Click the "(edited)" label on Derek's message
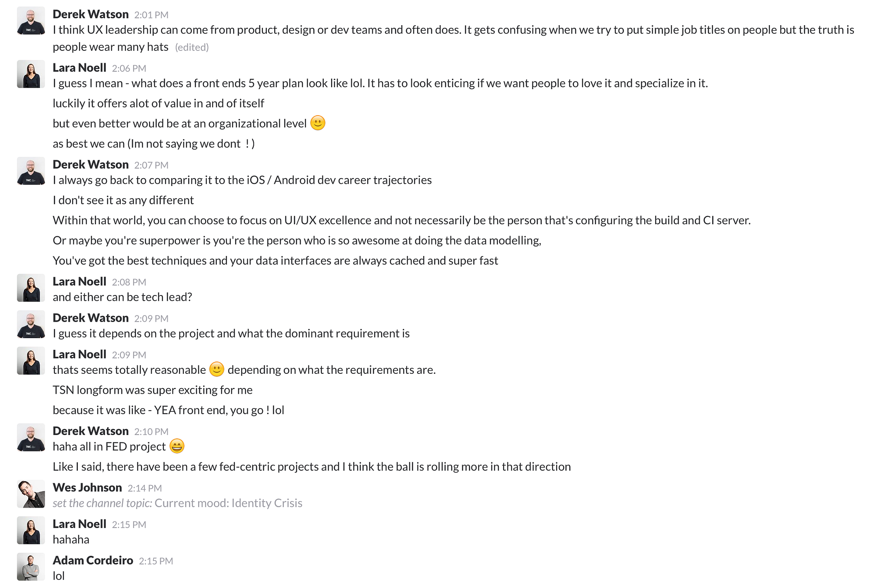Viewport: 869px width, 588px height. [x=192, y=47]
